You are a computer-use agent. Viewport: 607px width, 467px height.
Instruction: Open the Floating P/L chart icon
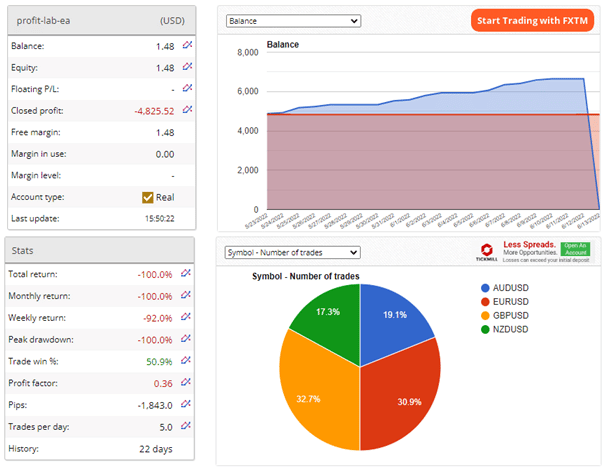187,89
